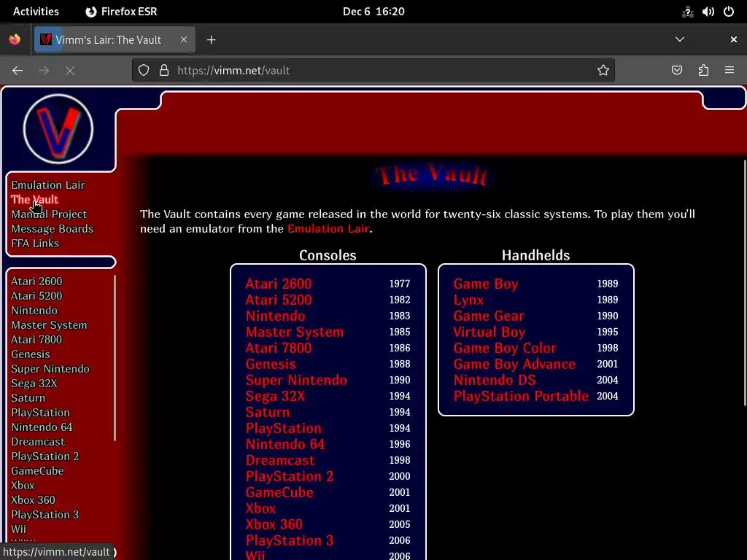
Task: Open Nintendo 64 in the Consoles table
Action: 285,444
